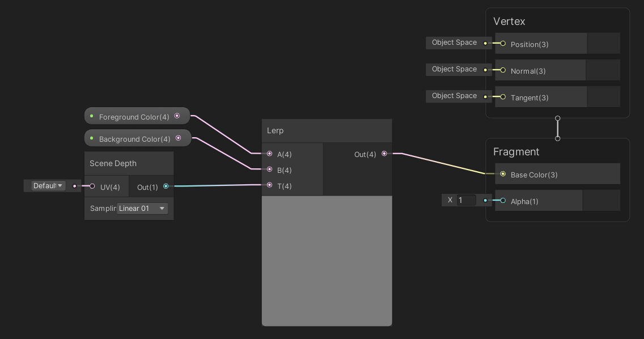Click the Tangent(3) port in the Vertex stack
The height and width of the screenshot is (339, 644).
(x=502, y=97)
